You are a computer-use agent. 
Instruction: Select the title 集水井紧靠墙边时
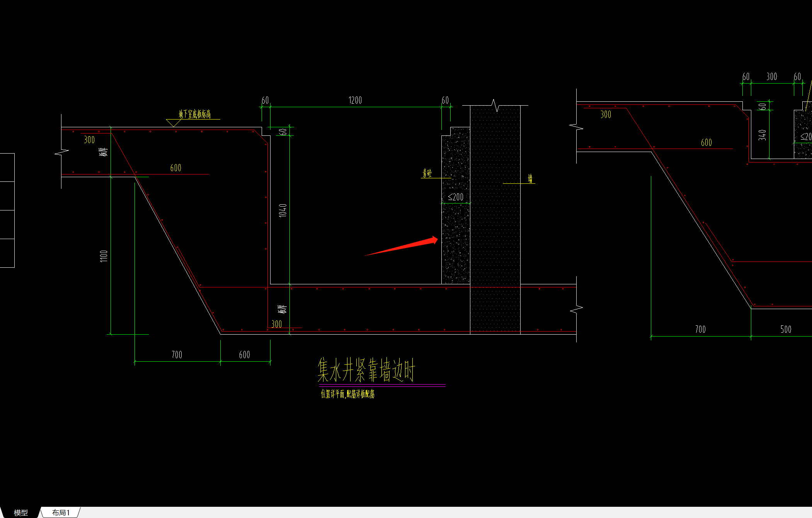(x=366, y=370)
